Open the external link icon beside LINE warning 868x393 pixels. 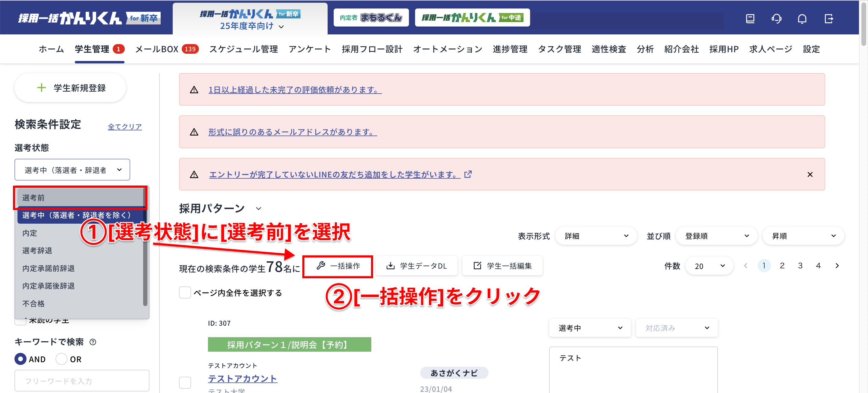click(468, 174)
